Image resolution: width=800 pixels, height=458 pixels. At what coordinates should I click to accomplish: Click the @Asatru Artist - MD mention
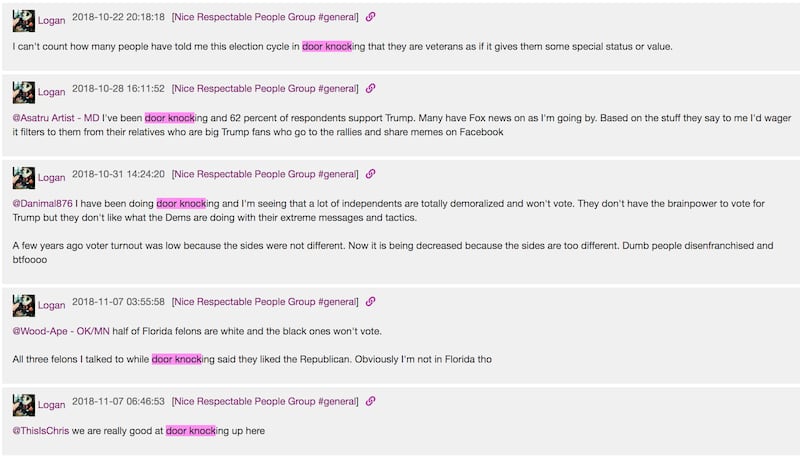[x=56, y=118]
